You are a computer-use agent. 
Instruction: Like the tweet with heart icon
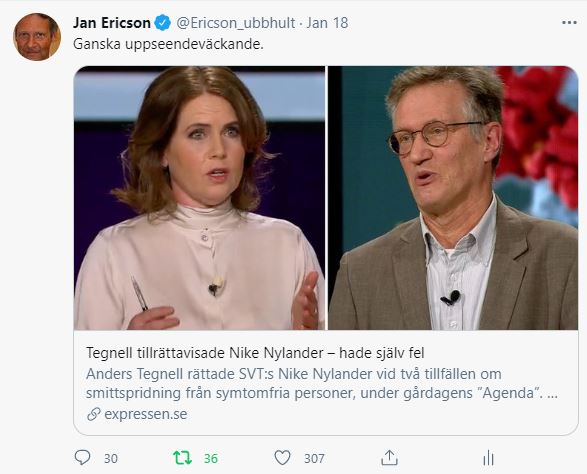point(282,458)
